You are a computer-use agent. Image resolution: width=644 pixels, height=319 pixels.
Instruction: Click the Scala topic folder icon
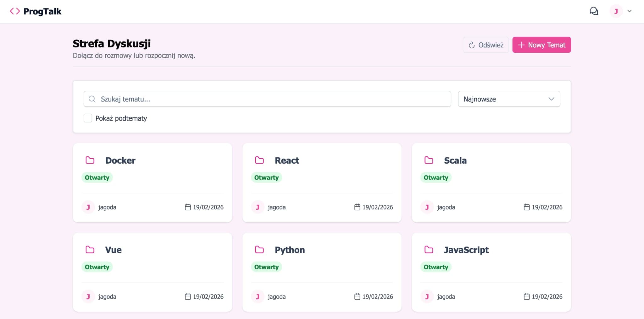pyautogui.click(x=429, y=160)
